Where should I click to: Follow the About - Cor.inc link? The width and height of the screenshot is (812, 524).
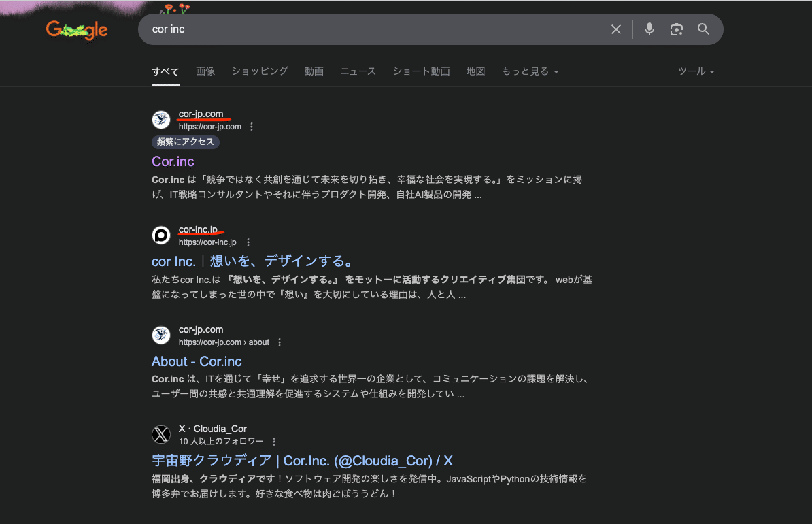tap(197, 361)
